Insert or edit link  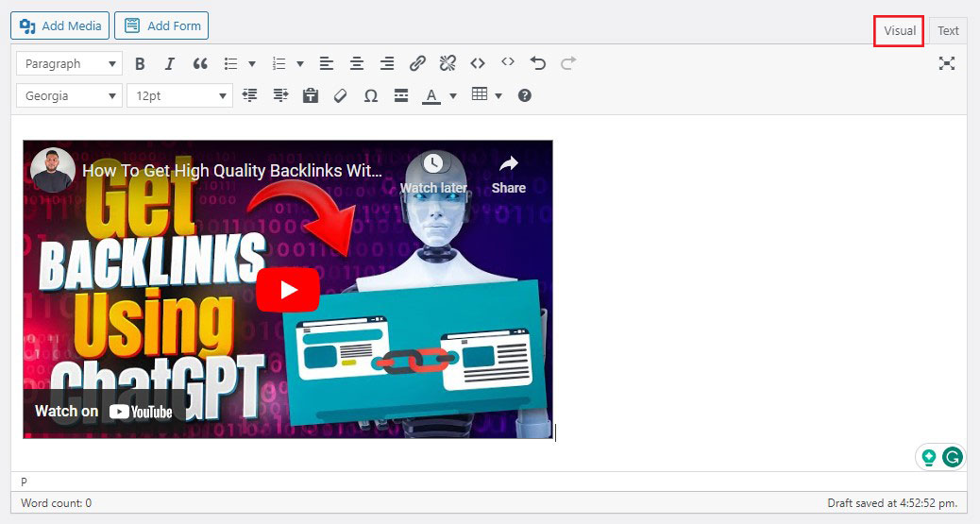click(417, 63)
